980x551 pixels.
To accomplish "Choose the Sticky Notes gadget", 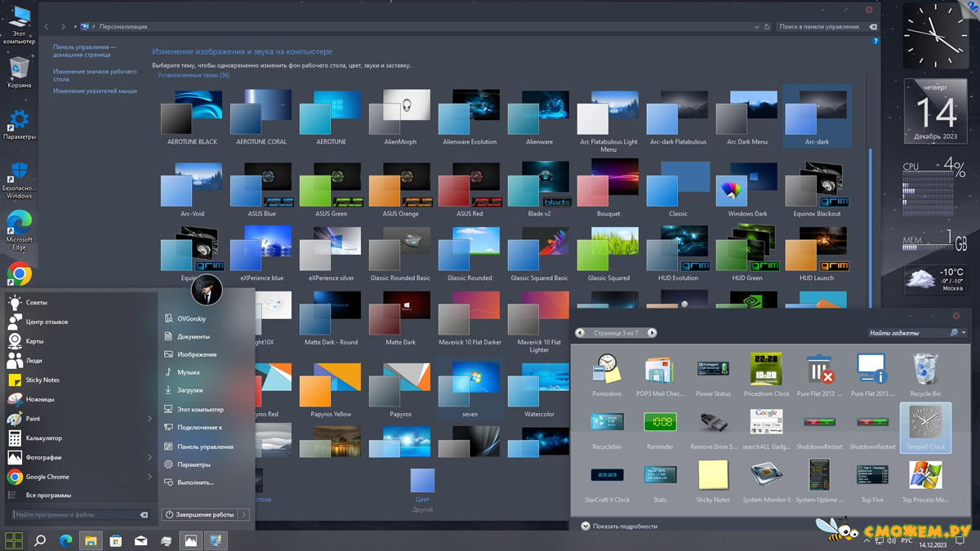I will [x=713, y=482].
